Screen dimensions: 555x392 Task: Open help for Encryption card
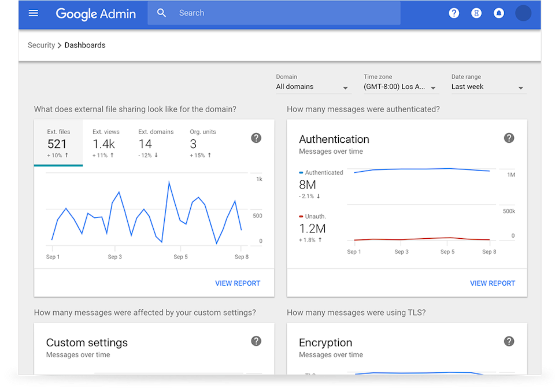click(x=509, y=341)
